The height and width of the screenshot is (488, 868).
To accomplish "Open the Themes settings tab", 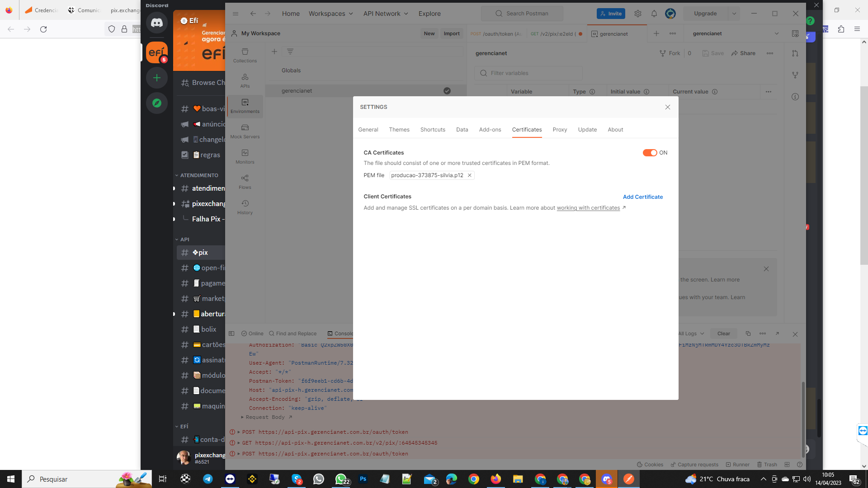I will [x=399, y=130].
